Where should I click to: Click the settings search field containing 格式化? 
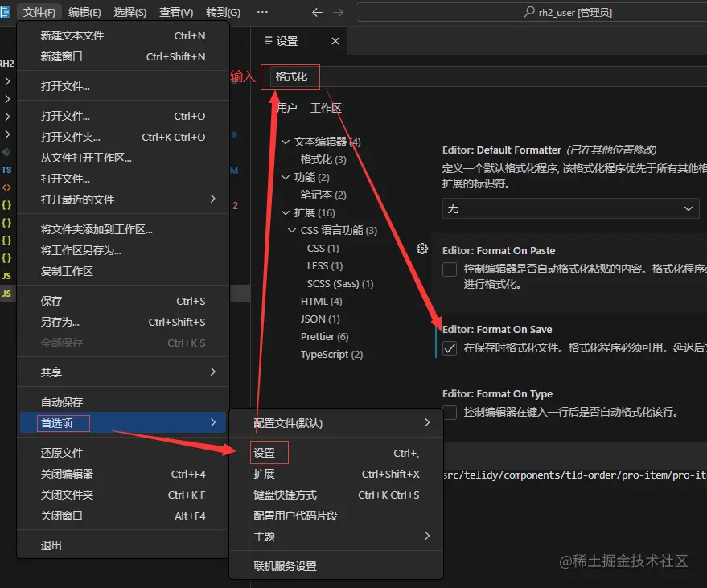489,76
